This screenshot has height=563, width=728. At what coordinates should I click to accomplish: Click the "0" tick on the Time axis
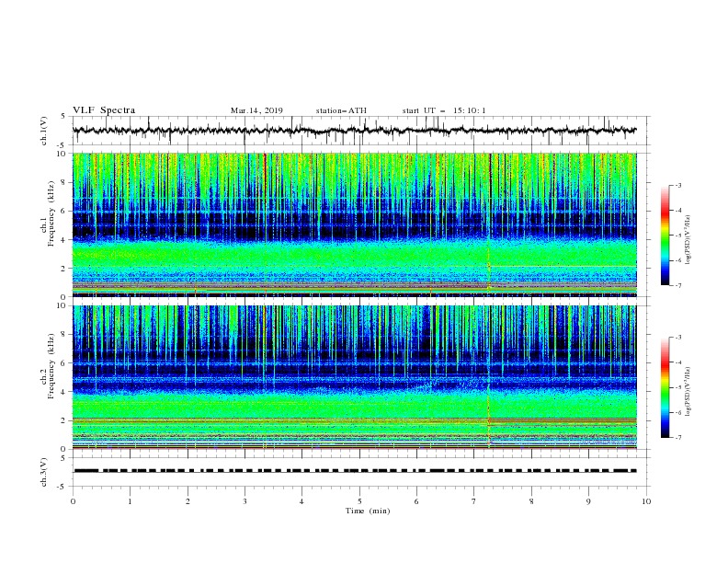[73, 501]
